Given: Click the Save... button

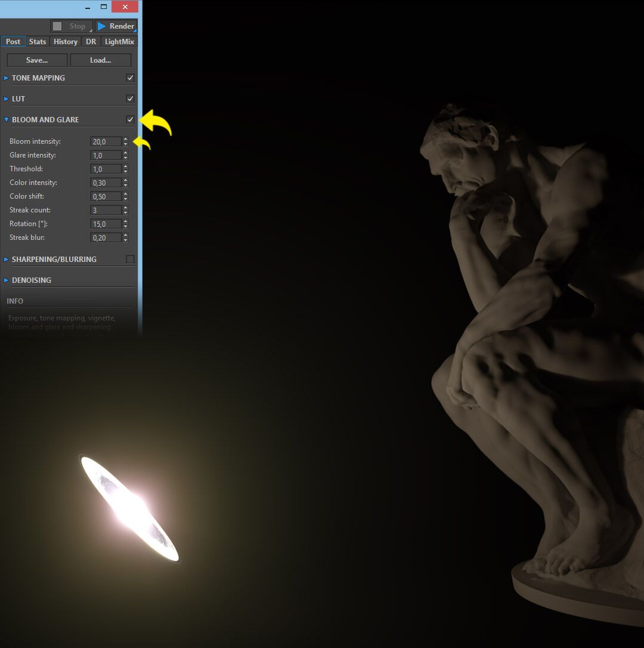Looking at the screenshot, I should coord(37,60).
